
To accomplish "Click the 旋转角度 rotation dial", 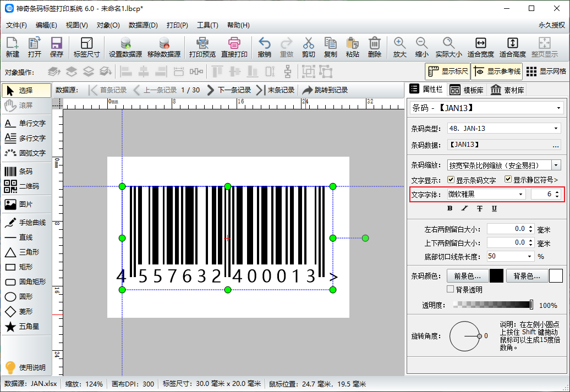I will click(x=465, y=336).
